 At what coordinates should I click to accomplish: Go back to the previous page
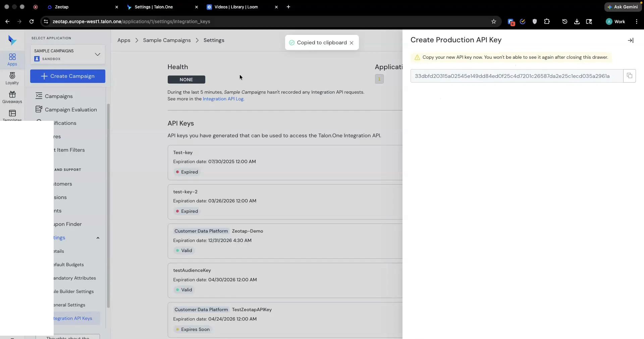(7, 21)
